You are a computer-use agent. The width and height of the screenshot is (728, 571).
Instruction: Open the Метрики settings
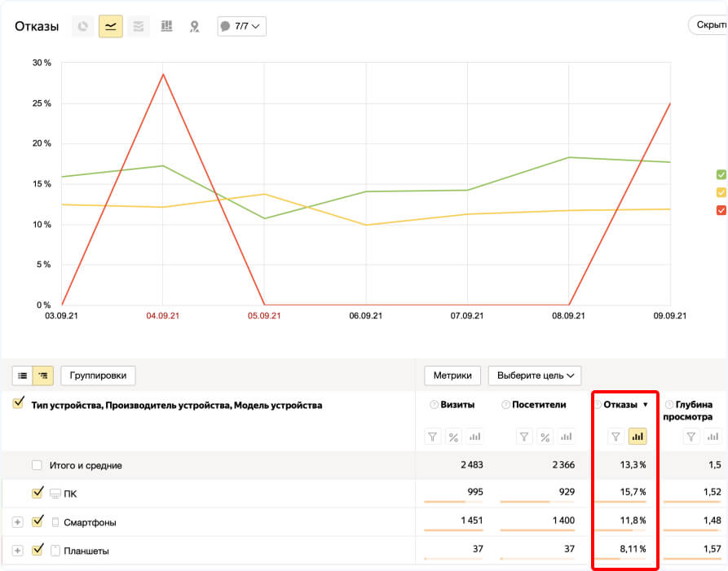click(x=452, y=376)
